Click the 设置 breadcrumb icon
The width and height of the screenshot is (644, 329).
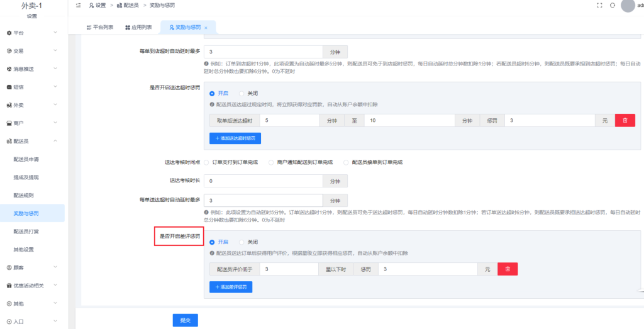(x=91, y=5)
